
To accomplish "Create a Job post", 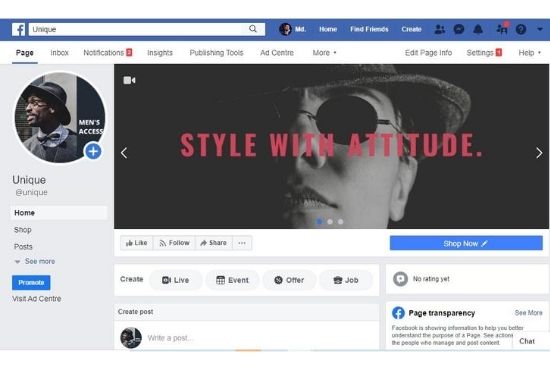I will pyautogui.click(x=346, y=280).
